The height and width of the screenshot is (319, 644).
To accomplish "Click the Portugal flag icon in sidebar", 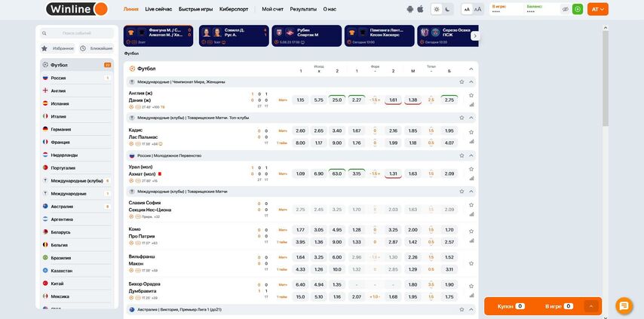I will click(x=45, y=168).
